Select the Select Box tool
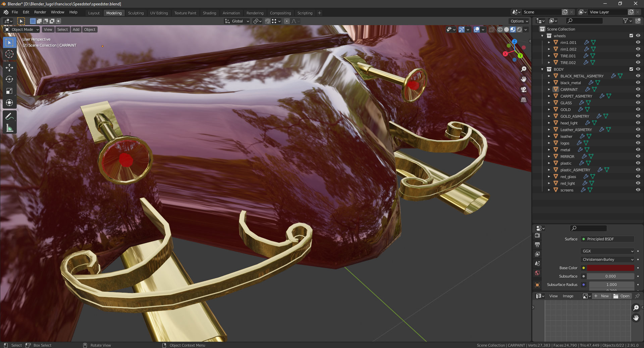This screenshot has width=644, height=348. [9, 43]
